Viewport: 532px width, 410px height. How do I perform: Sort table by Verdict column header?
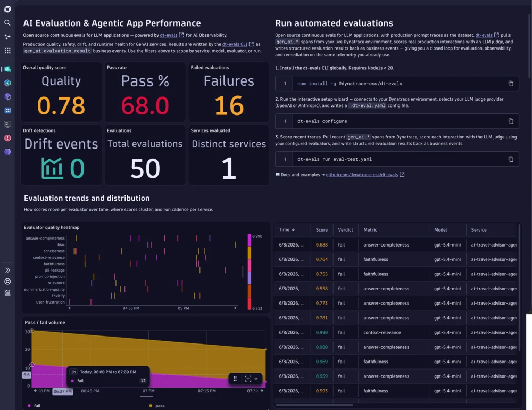[x=345, y=230]
